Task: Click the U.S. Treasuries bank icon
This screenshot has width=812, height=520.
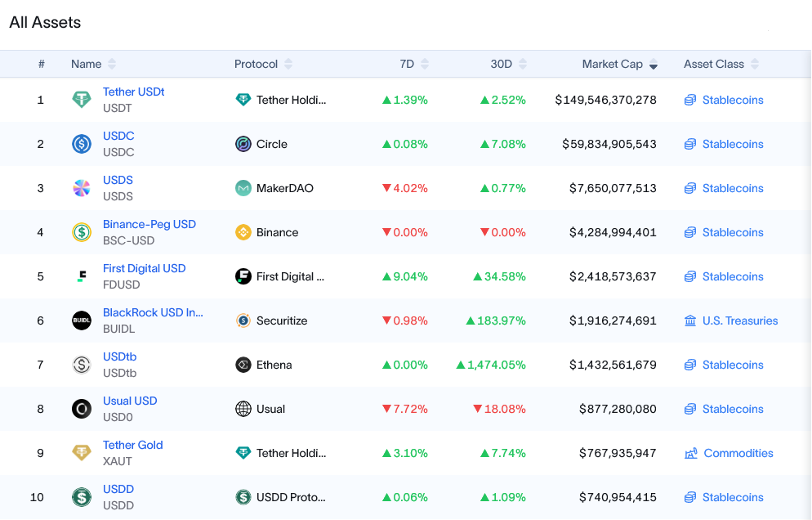Action: (x=689, y=321)
